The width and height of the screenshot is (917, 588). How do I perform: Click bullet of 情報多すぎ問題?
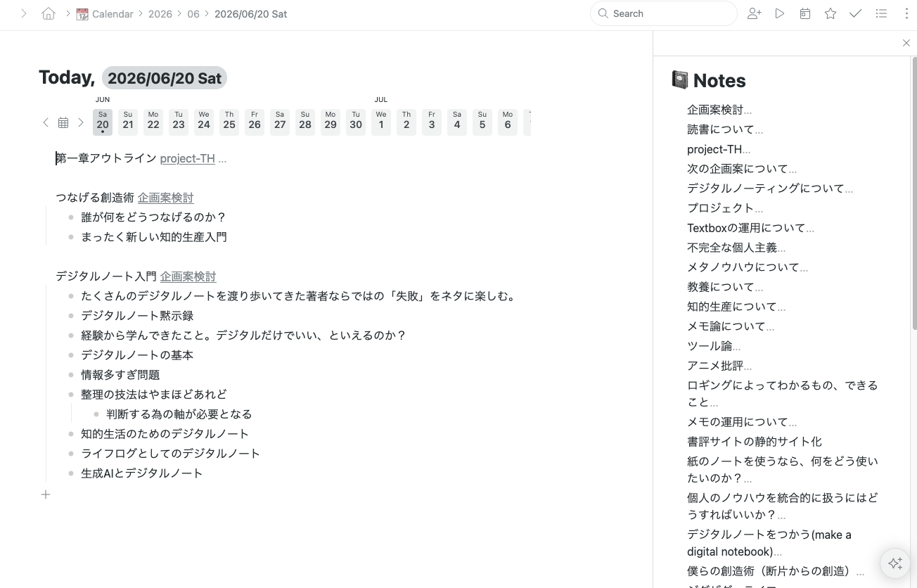pyautogui.click(x=71, y=375)
